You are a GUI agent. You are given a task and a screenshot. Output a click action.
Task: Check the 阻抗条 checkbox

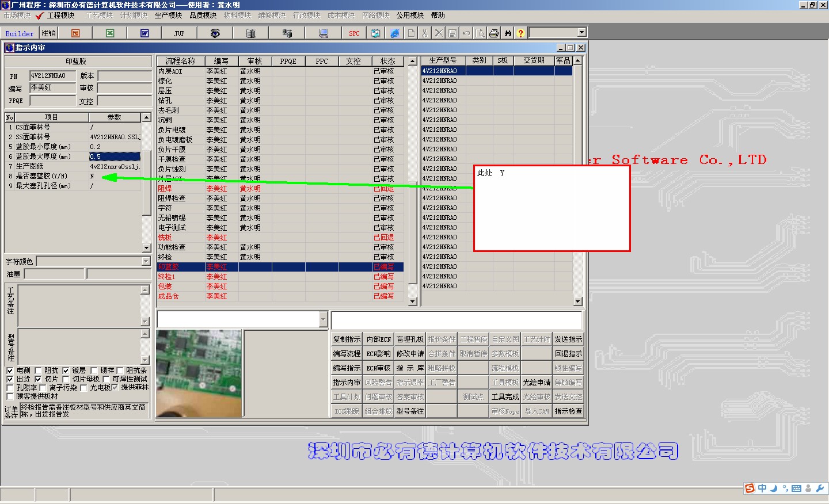point(120,371)
